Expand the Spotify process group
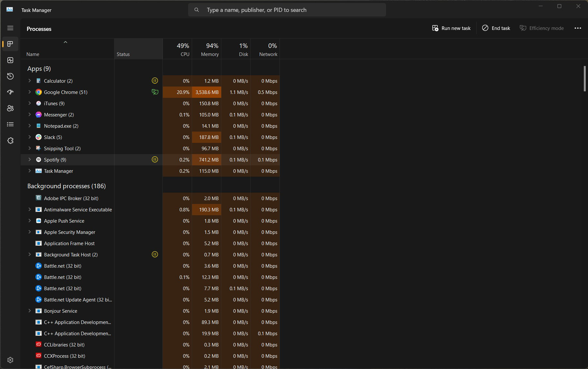Image resolution: width=588 pixels, height=369 pixels. 30,160
